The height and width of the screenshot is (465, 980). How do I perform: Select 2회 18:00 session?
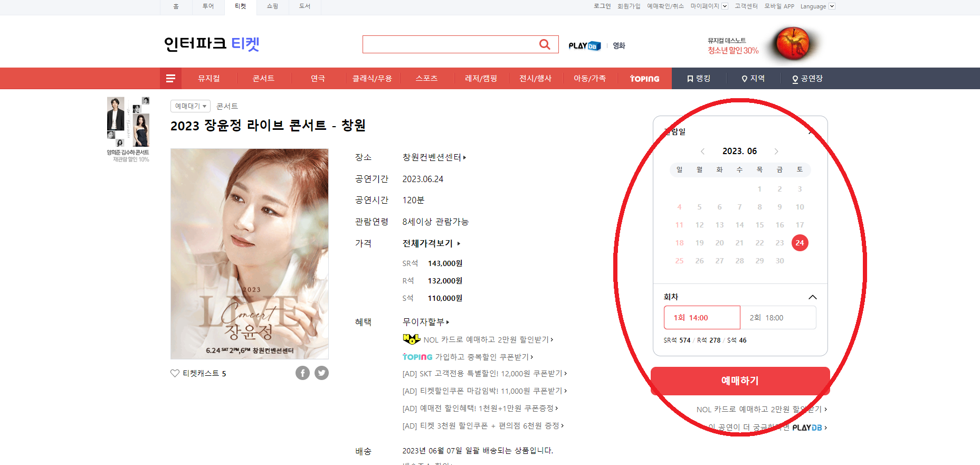(x=778, y=318)
